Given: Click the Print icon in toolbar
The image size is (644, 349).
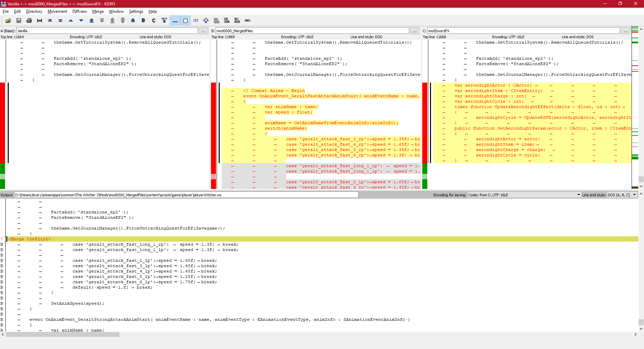Looking at the screenshot, I should (x=29, y=20).
